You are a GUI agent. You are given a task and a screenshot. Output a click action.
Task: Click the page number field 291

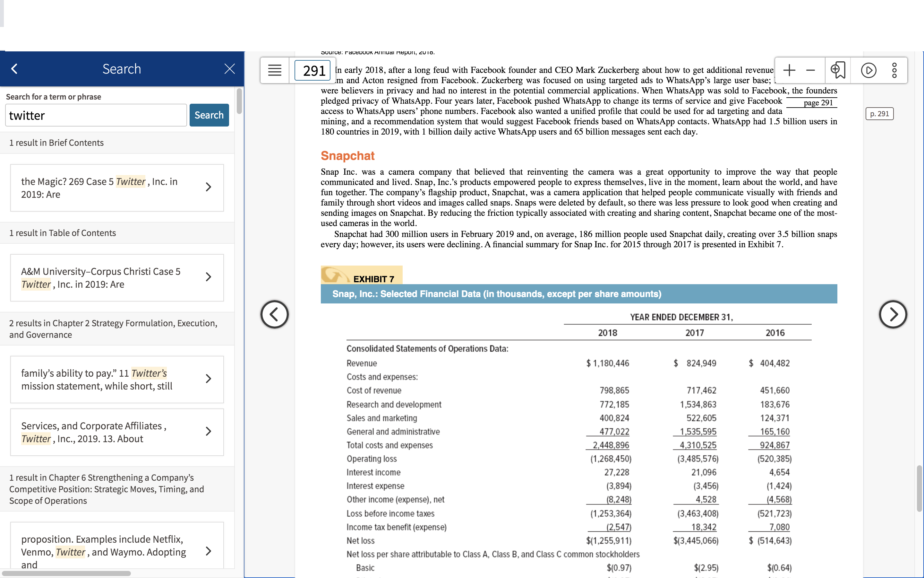[x=313, y=70]
